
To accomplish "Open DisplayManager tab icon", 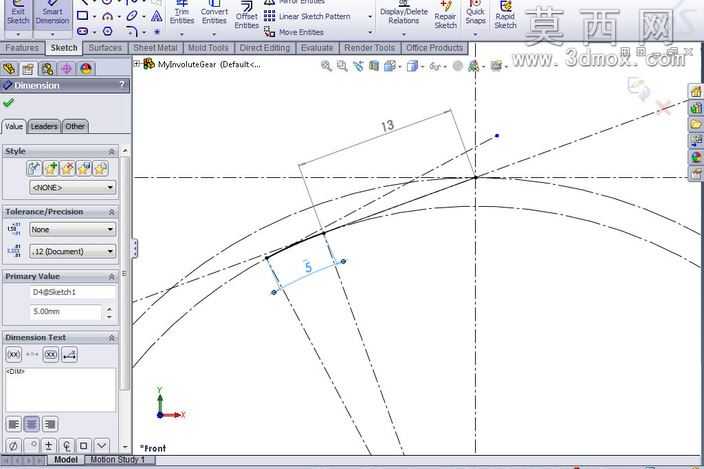I will (x=85, y=69).
